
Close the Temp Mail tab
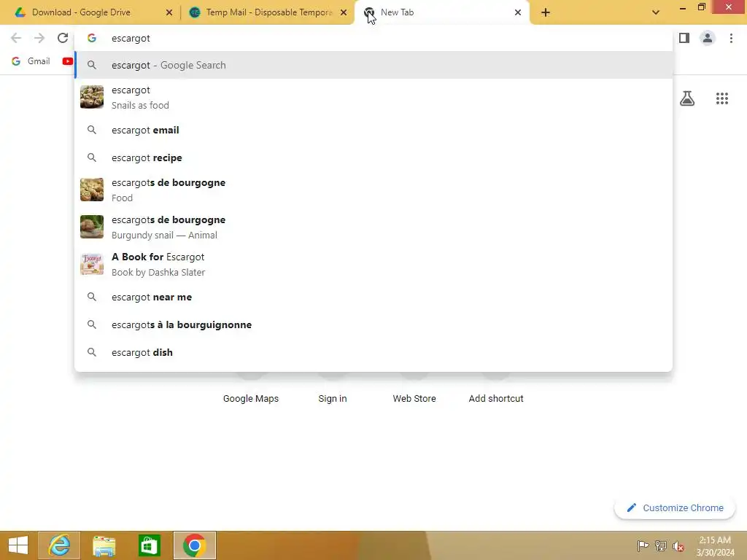(x=344, y=12)
